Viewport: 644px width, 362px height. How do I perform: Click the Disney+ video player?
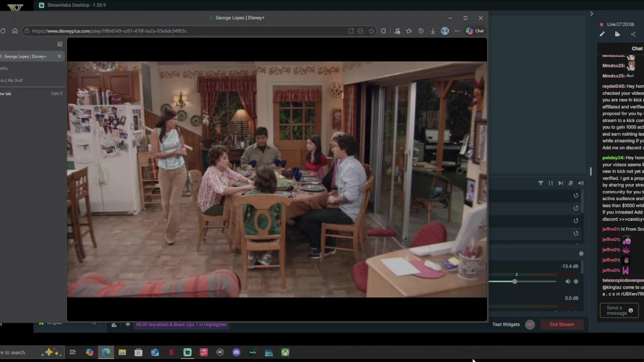click(277, 179)
